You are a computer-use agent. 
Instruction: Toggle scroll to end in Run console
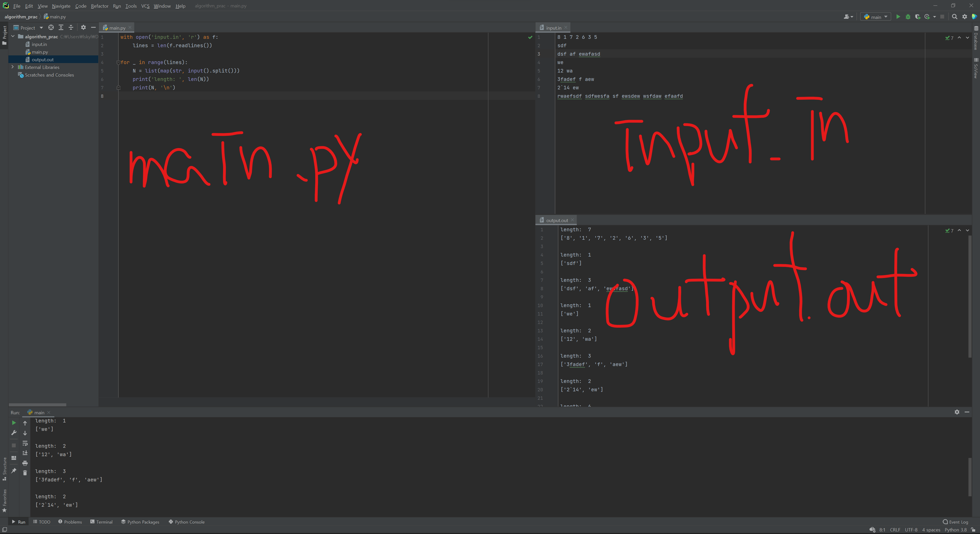[25, 453]
